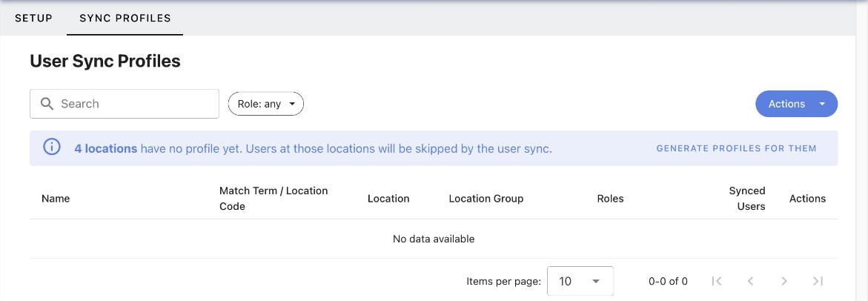The height and width of the screenshot is (301, 868).
Task: Click the Search input field
Action: pos(125,104)
